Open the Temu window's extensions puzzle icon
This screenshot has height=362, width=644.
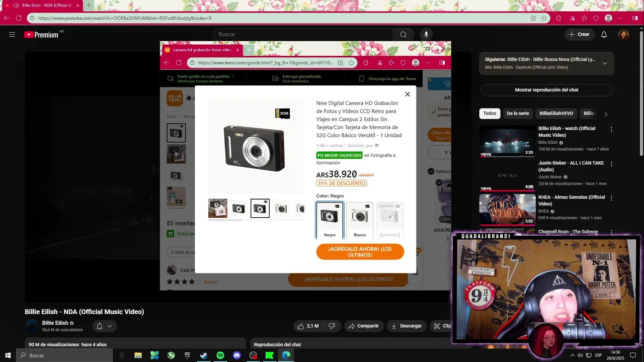(366, 63)
